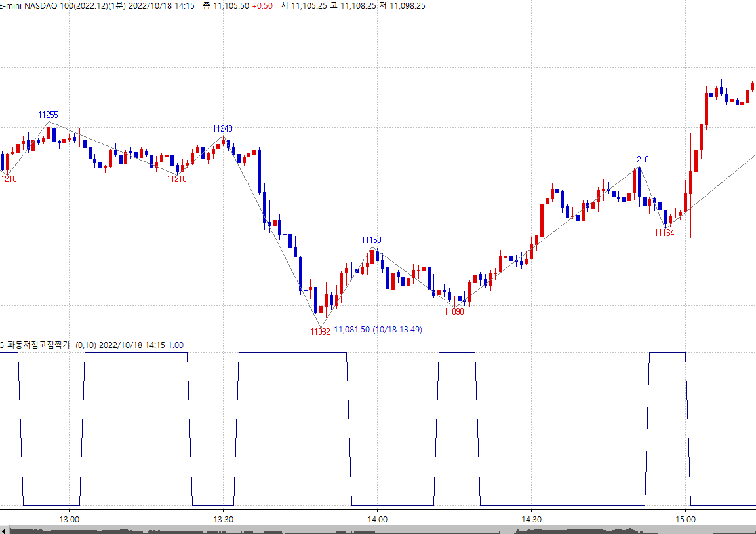Screen dimensions: 756x534
Task: Click the left scroll arrow of the chart scrollbar
Action: (x=3, y=529)
